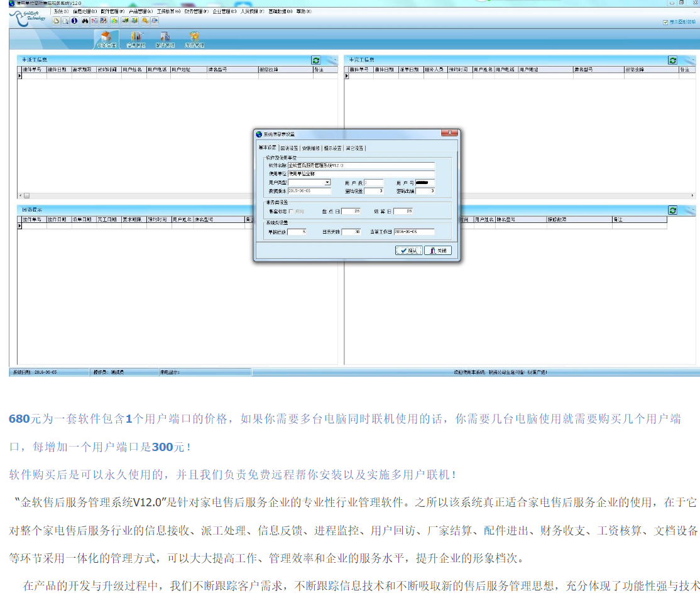Click the 用户电话 column header in 未派工信息
700x603 pixels.
click(158, 70)
